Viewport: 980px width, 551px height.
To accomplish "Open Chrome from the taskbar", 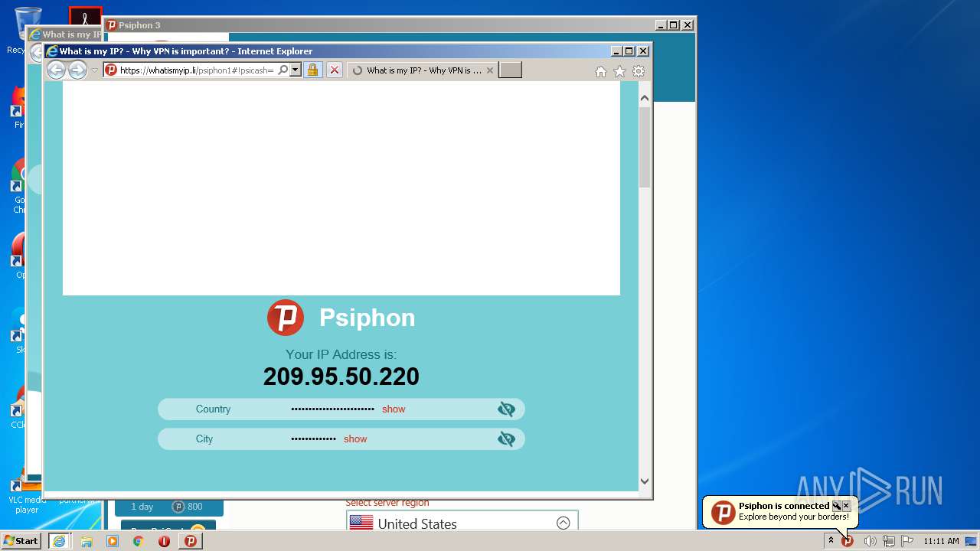I will [139, 541].
